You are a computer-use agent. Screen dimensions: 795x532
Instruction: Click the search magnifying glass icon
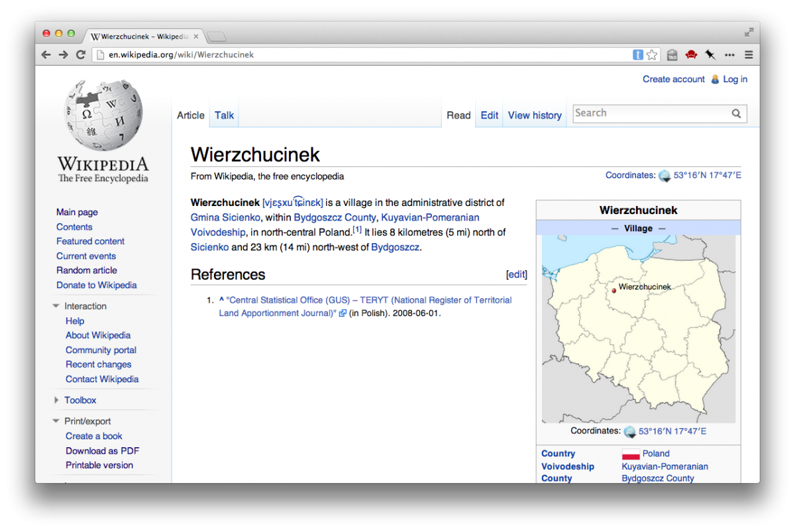click(736, 113)
